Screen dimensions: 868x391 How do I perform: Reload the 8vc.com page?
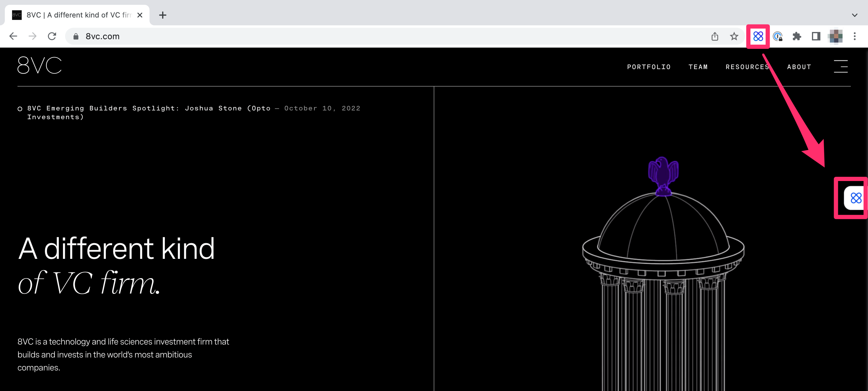52,36
